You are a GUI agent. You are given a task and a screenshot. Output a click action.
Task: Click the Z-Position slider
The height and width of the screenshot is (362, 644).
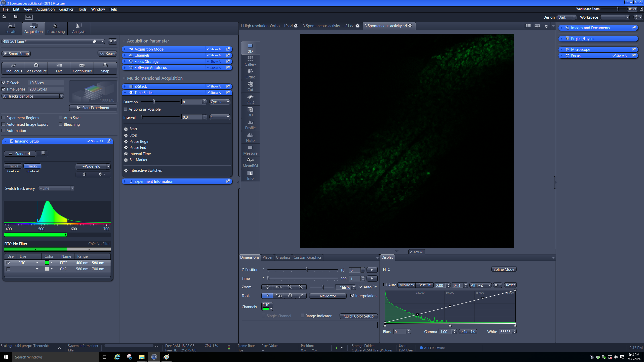pyautogui.click(x=306, y=269)
